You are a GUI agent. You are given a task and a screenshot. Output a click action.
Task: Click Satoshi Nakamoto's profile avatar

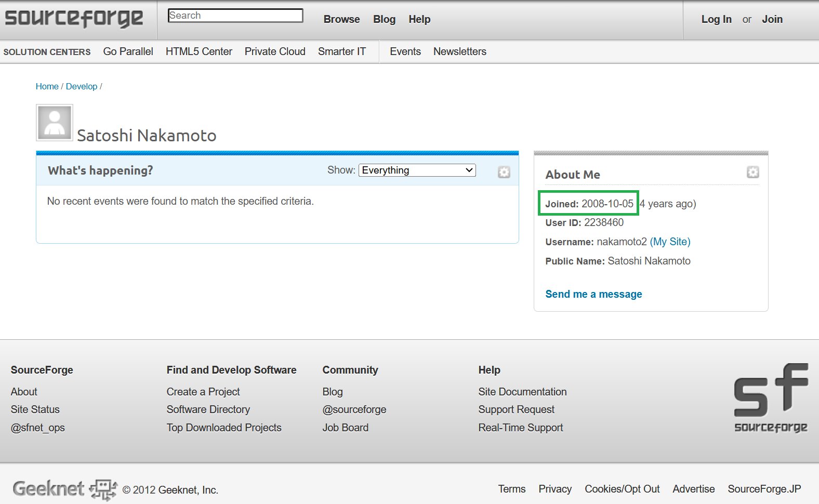[55, 123]
